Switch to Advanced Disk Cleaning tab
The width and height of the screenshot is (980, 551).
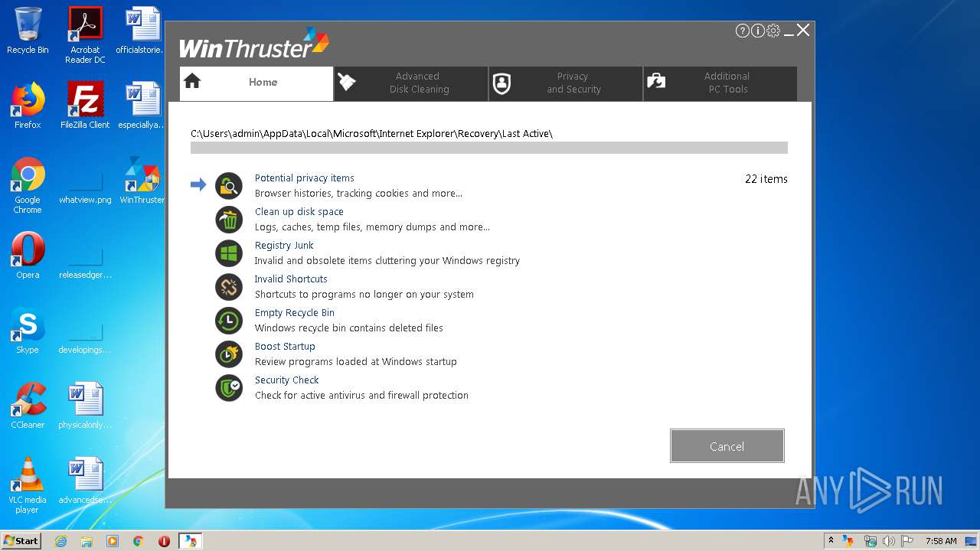click(x=411, y=83)
